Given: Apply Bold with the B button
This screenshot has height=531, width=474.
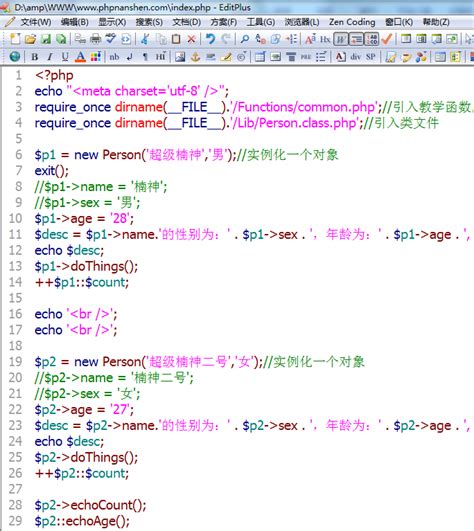Looking at the screenshot, I should tap(35, 57).
